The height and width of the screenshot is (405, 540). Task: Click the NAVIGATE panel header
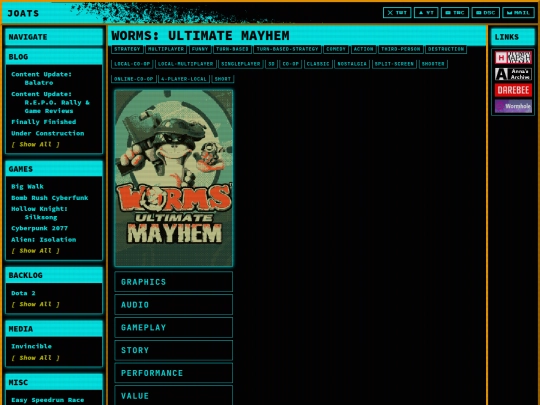[54, 37]
